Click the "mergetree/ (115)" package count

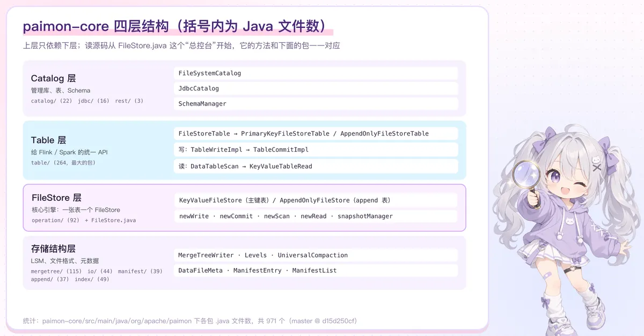(x=56, y=271)
